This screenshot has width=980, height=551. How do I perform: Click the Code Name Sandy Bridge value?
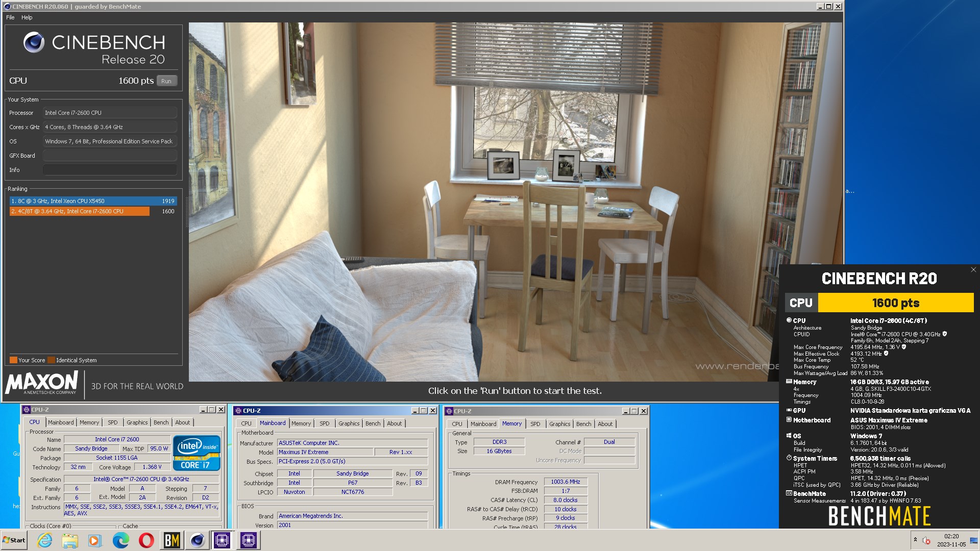91,448
